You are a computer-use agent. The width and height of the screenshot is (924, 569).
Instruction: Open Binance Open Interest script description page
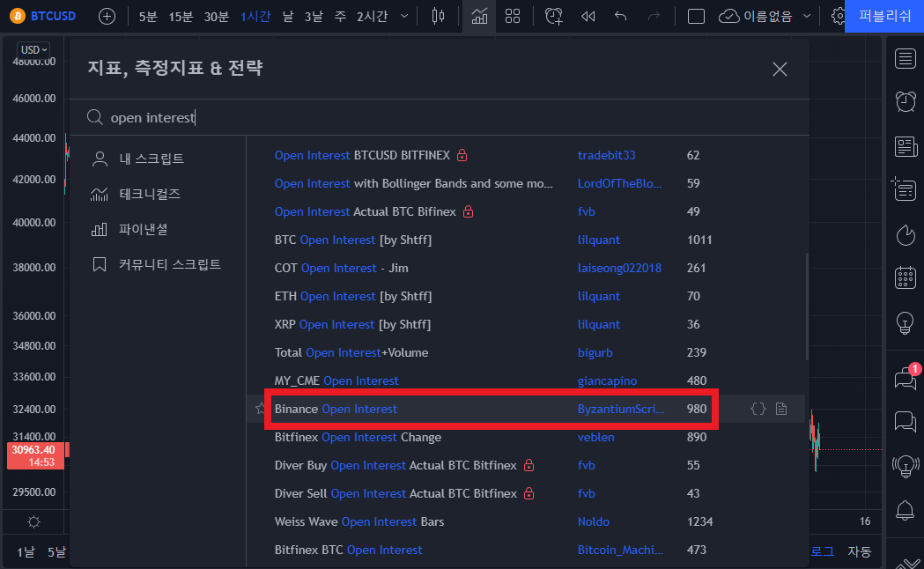pyautogui.click(x=781, y=409)
